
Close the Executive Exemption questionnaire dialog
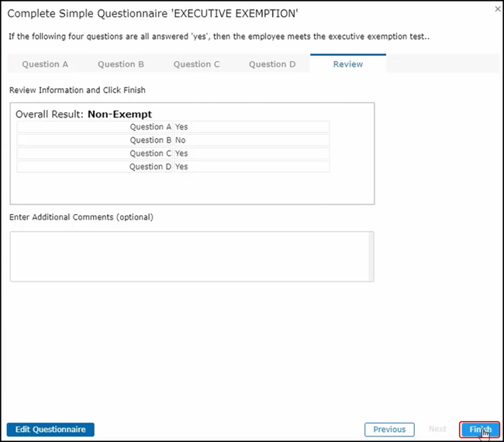click(x=496, y=9)
